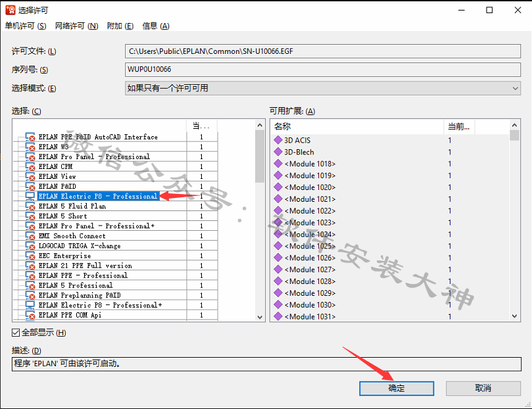Click the monitor icon beside EPLAN Electric P8 - Professional+
532x409 pixels.
point(30,305)
